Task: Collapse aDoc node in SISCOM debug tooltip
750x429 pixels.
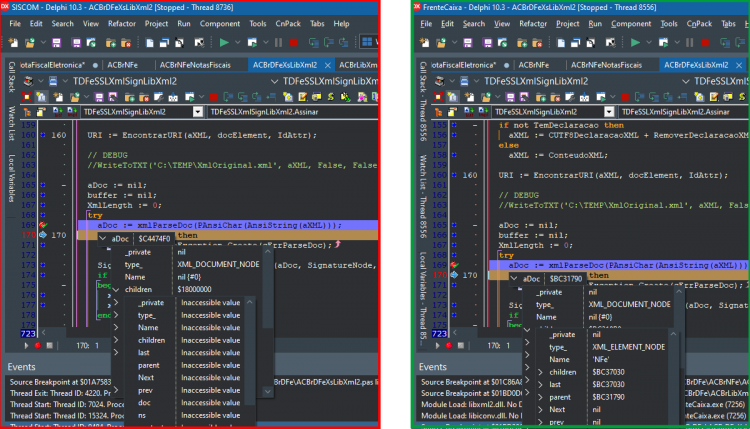Action: [103, 238]
